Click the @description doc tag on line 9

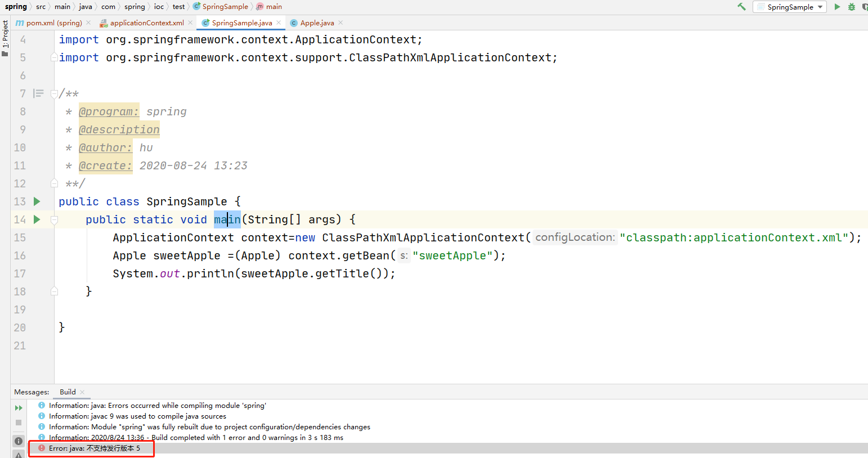pos(119,129)
